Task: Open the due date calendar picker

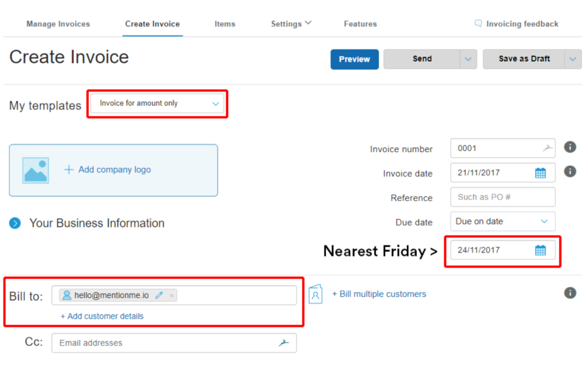Action: coord(540,251)
